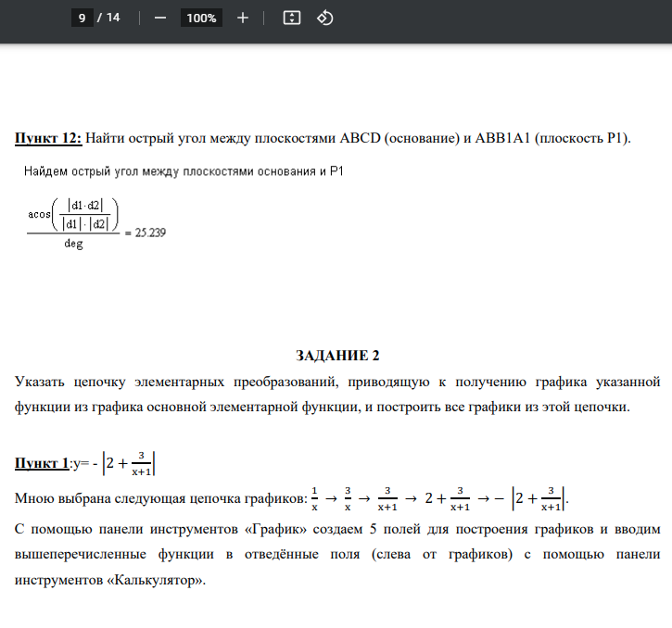The height and width of the screenshot is (628, 672).
Task: Click the sentence starting 'Указать цепочку элементарных'
Action: (337, 394)
